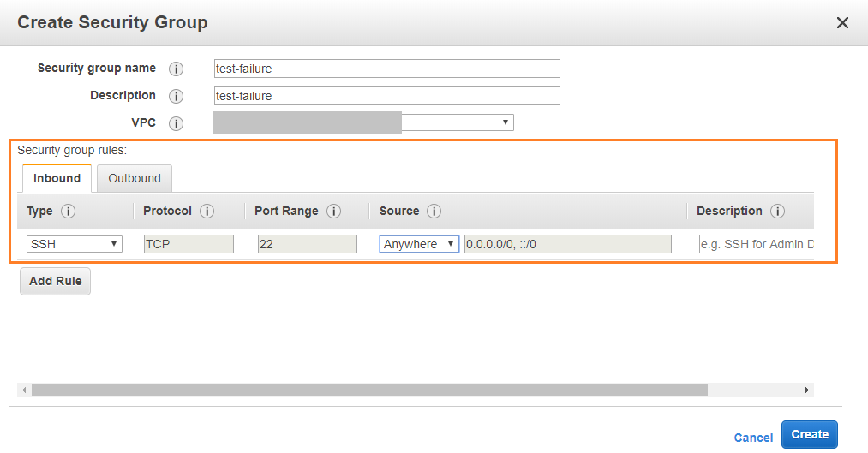Click info icon in Type column header

coord(69,212)
